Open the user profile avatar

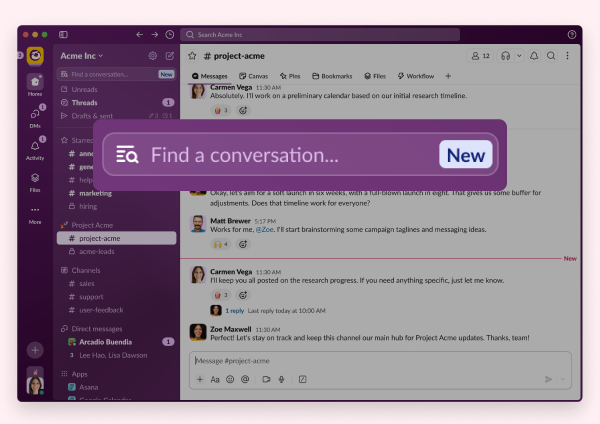(35, 385)
